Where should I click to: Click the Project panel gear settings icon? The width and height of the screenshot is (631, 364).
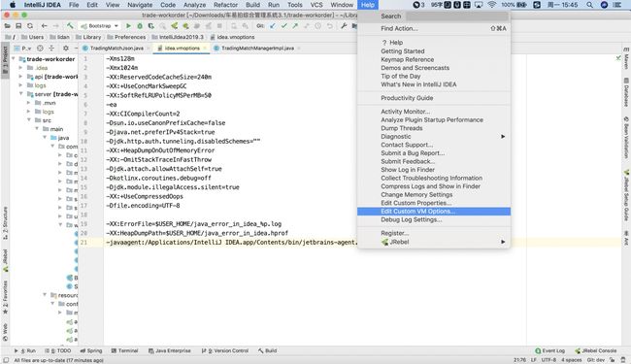coord(66,49)
